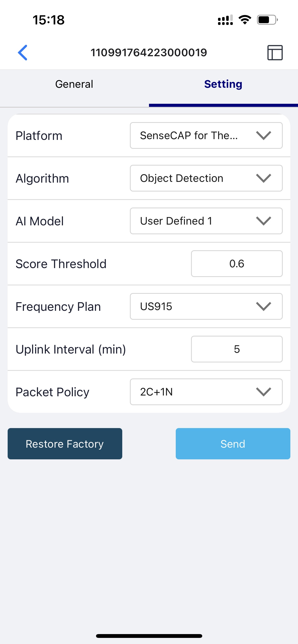Expand the Object Detection algorithm dropdown
This screenshot has width=298, height=644.
[x=206, y=178]
